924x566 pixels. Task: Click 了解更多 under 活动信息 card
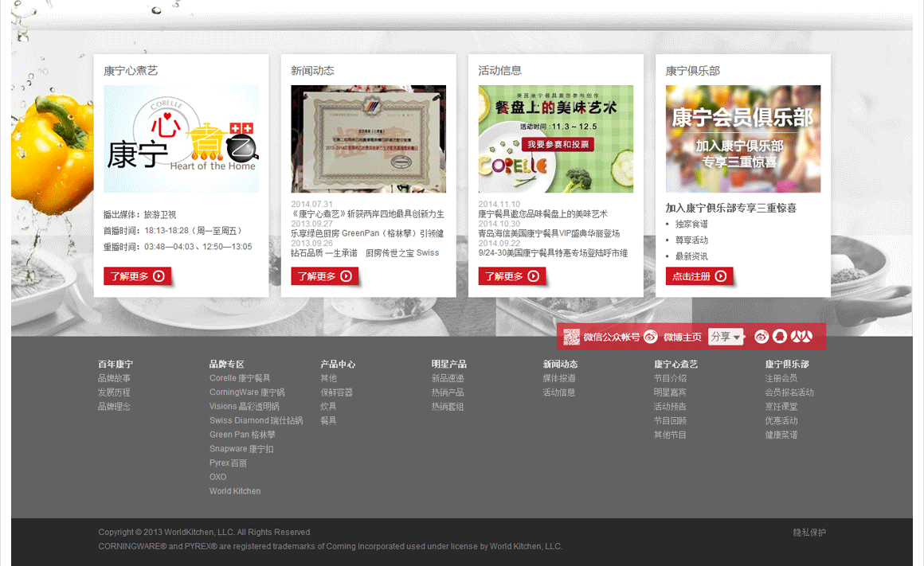pyautogui.click(x=512, y=276)
